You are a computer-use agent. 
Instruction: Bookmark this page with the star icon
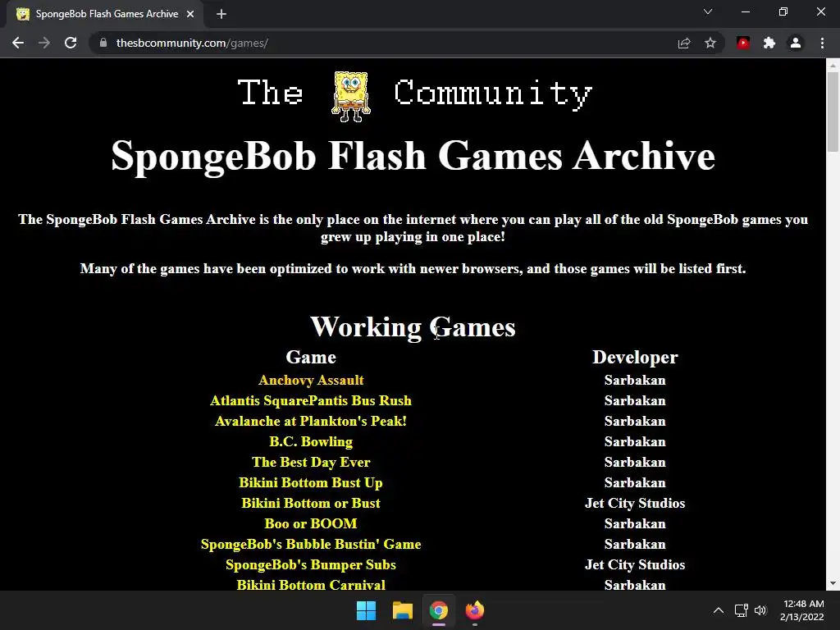click(x=710, y=43)
